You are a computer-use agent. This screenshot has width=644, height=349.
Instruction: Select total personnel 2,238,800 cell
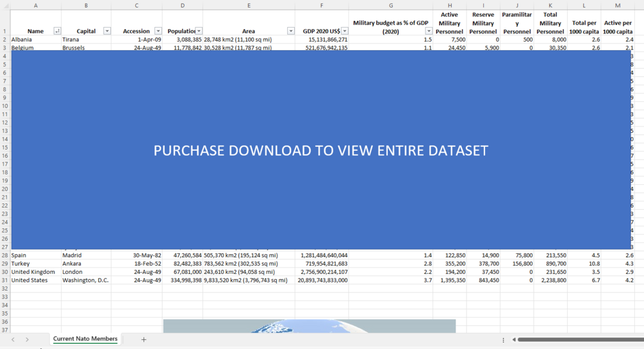pos(551,280)
